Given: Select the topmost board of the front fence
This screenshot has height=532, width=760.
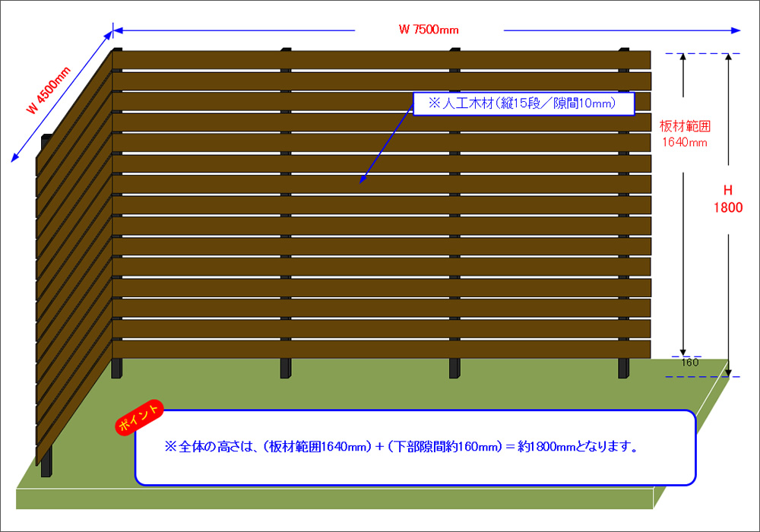Looking at the screenshot, I should click(x=382, y=60).
